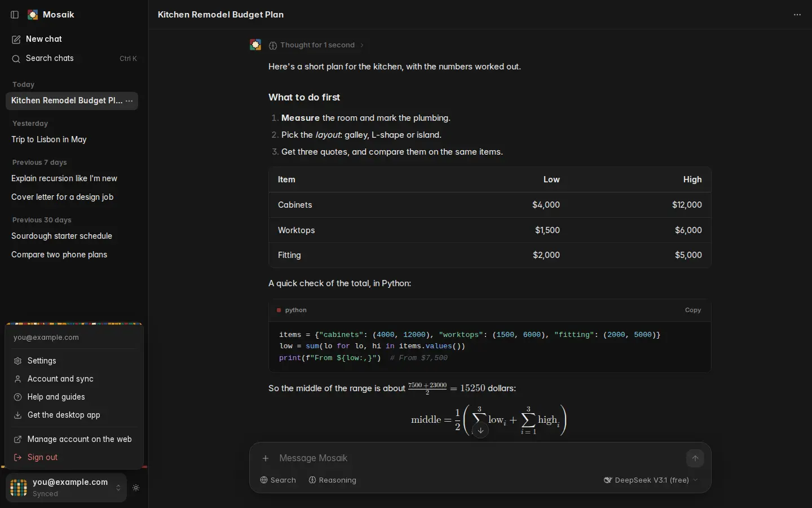Screen dimensions: 812x508
Task: Click the High column header
Action: pos(692,179)
